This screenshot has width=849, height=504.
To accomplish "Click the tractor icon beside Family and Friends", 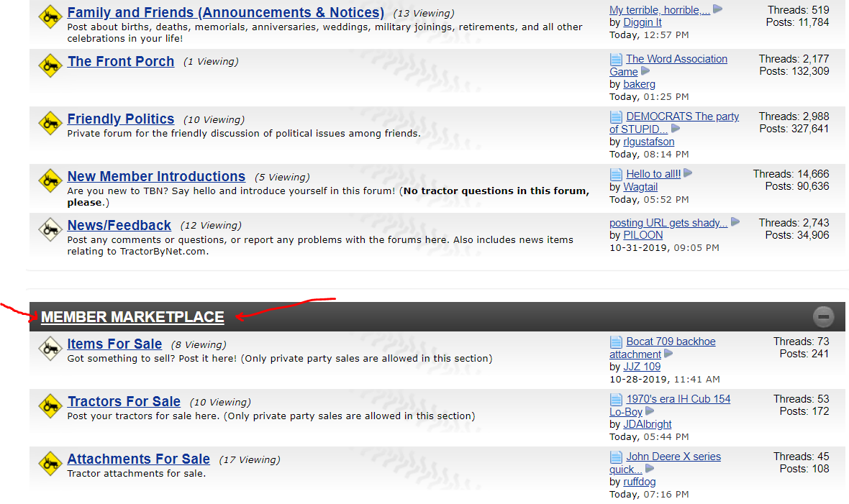I will (50, 17).
